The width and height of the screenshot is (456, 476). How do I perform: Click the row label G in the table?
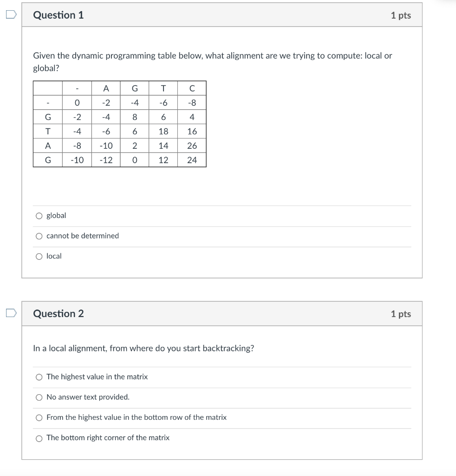[x=47, y=117]
